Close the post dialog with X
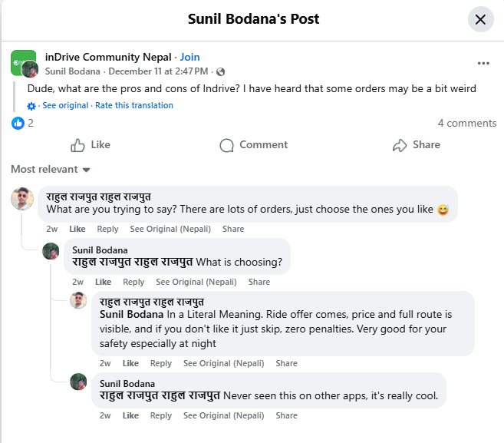 (480, 20)
